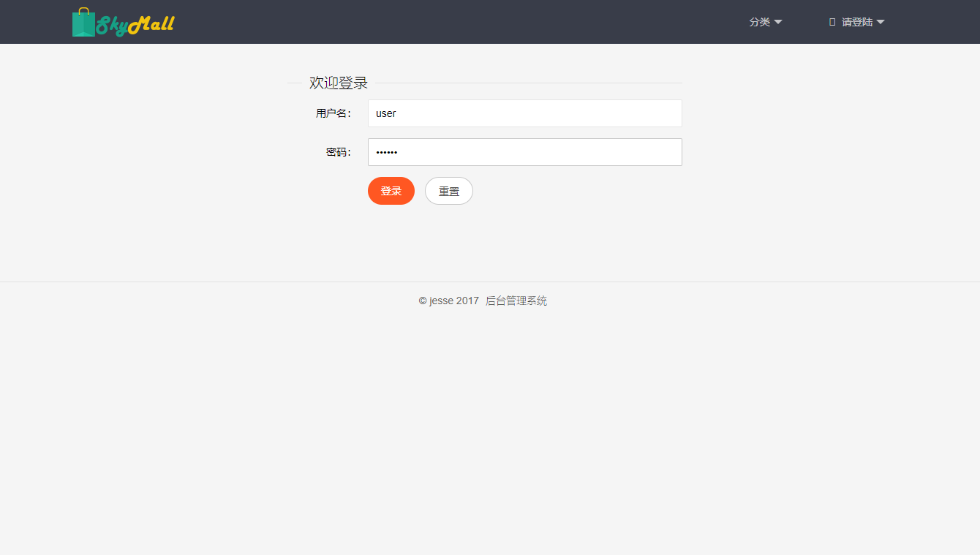Click the 密码 password label
Viewport: 980px width, 555px height.
click(338, 152)
